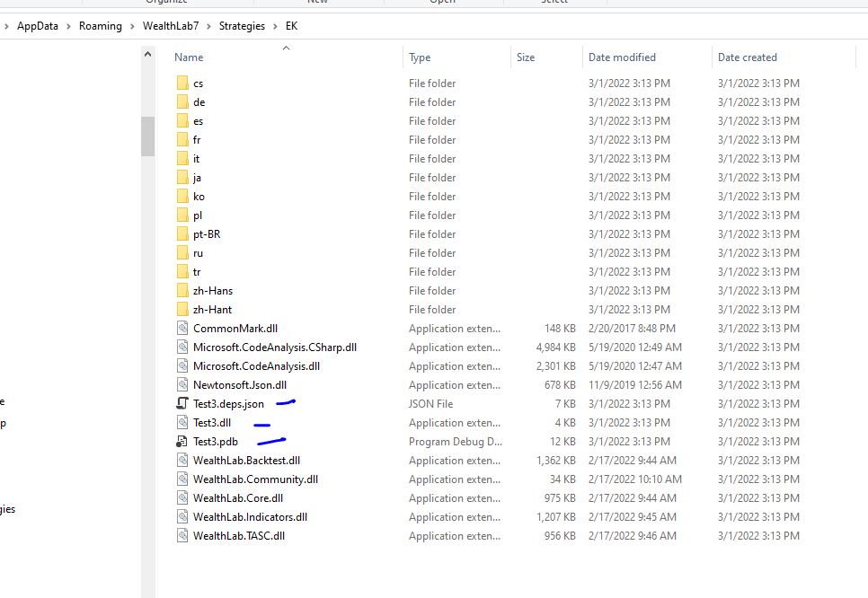Select the CommonMark.dll file name
868x598 pixels.
click(x=235, y=329)
